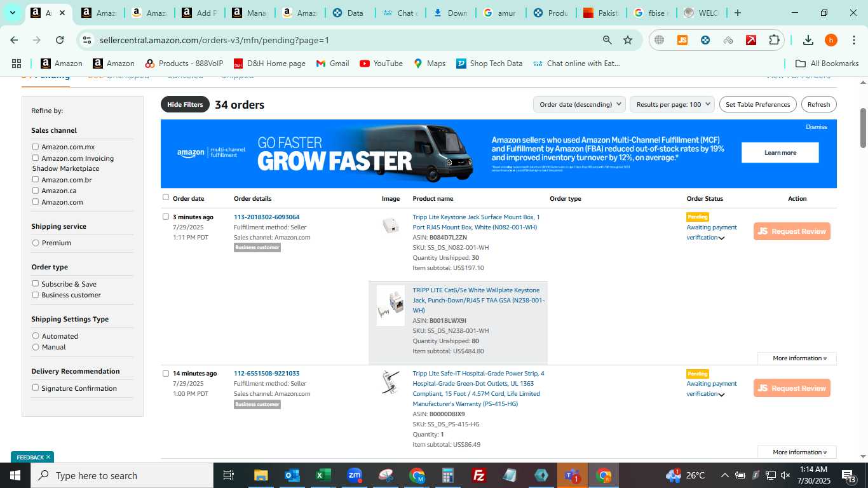Click the zoom magnifier icon in the address bar

(607, 40)
